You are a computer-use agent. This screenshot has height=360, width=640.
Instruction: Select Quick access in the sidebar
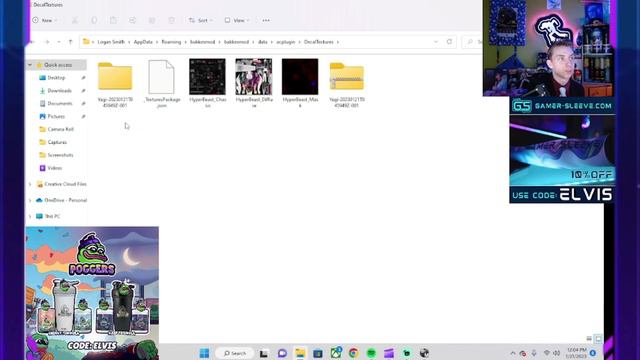coord(58,65)
